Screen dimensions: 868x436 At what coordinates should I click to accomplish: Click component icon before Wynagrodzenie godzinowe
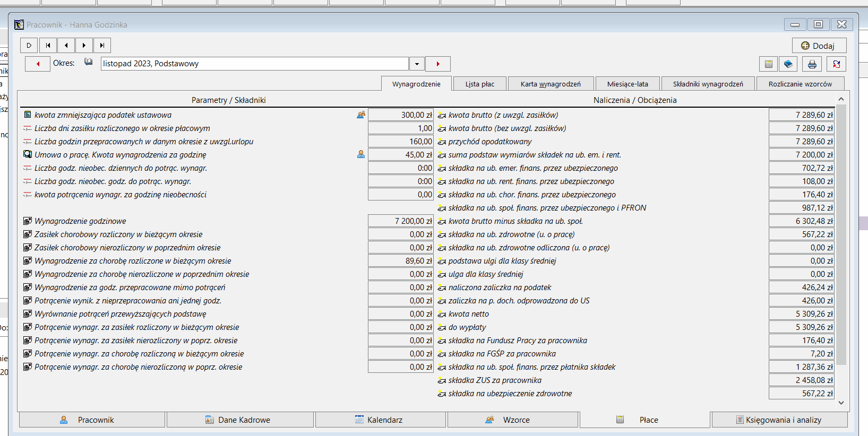tap(28, 221)
